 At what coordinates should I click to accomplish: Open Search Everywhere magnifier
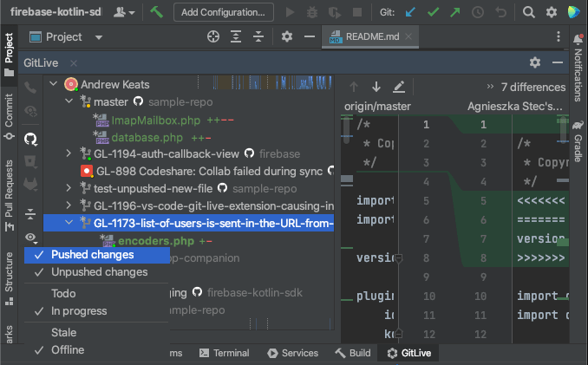point(529,12)
